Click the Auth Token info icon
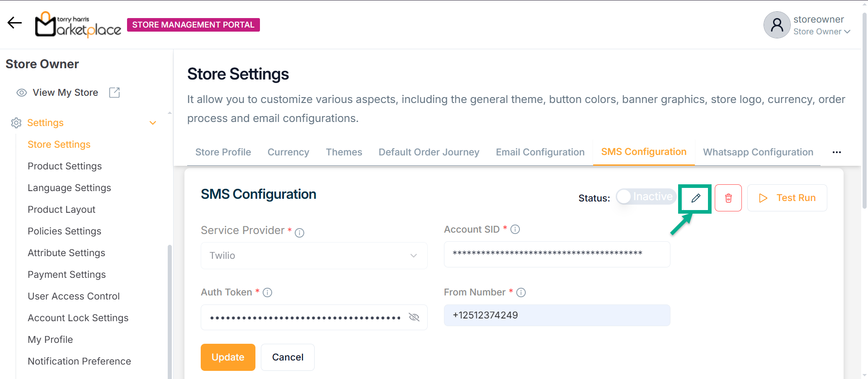The height and width of the screenshot is (379, 868). tap(267, 293)
